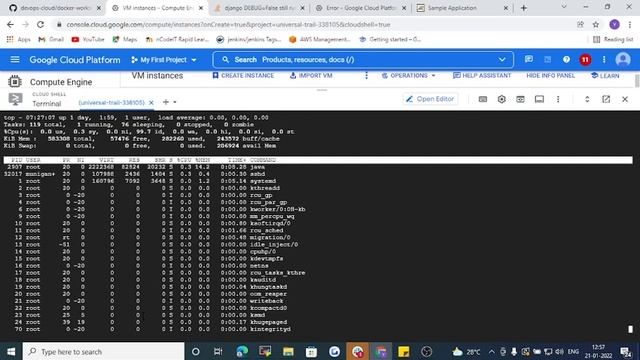
Task: Bookmark this page with the star icon
Action: (x=596, y=24)
